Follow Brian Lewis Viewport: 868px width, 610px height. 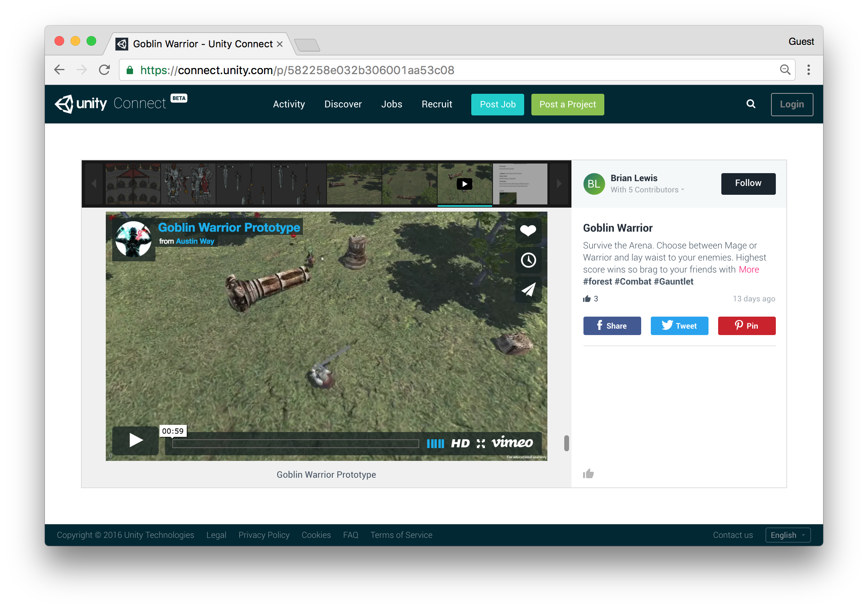748,184
